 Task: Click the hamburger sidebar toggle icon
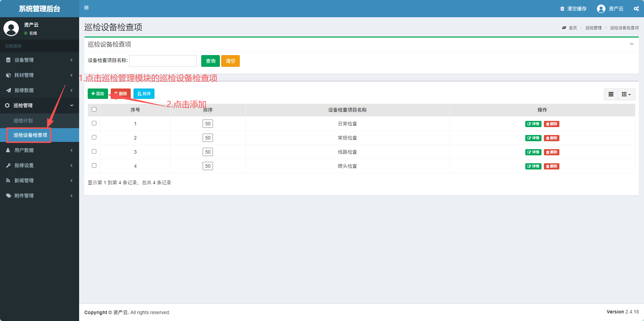click(86, 8)
